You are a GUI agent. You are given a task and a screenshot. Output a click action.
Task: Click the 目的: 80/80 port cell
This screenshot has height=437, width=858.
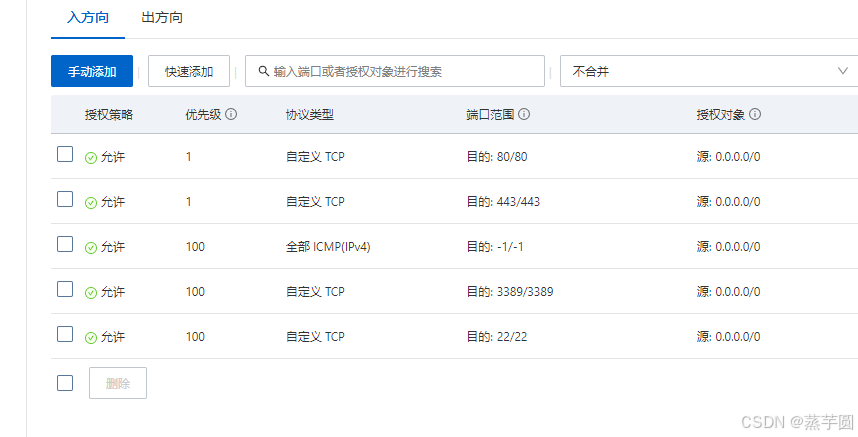tap(497, 157)
